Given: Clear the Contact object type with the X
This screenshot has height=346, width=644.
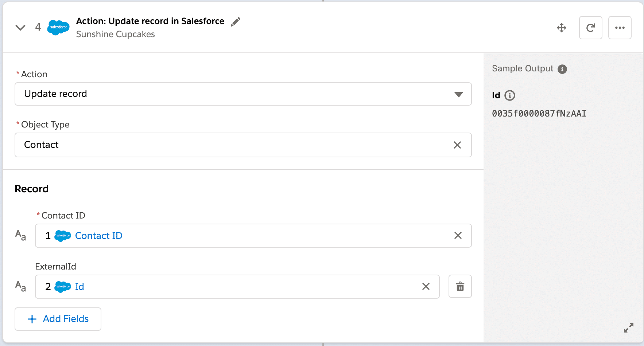Looking at the screenshot, I should (x=457, y=145).
